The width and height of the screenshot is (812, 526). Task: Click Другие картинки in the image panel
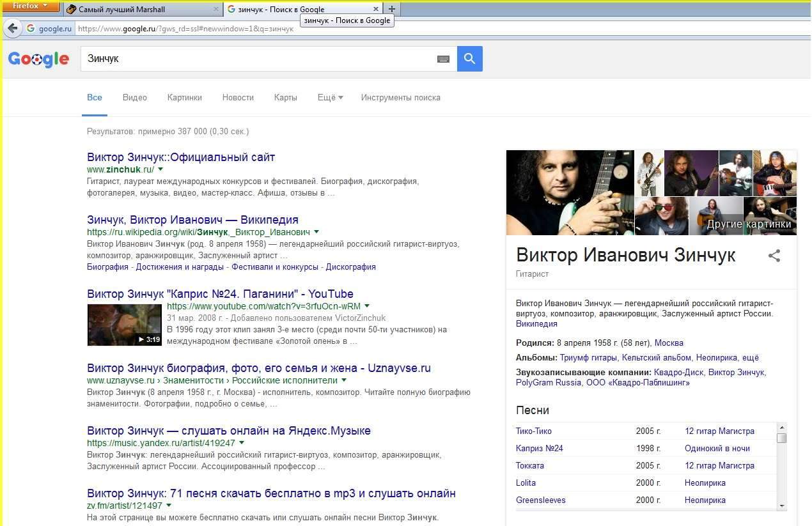pos(748,224)
